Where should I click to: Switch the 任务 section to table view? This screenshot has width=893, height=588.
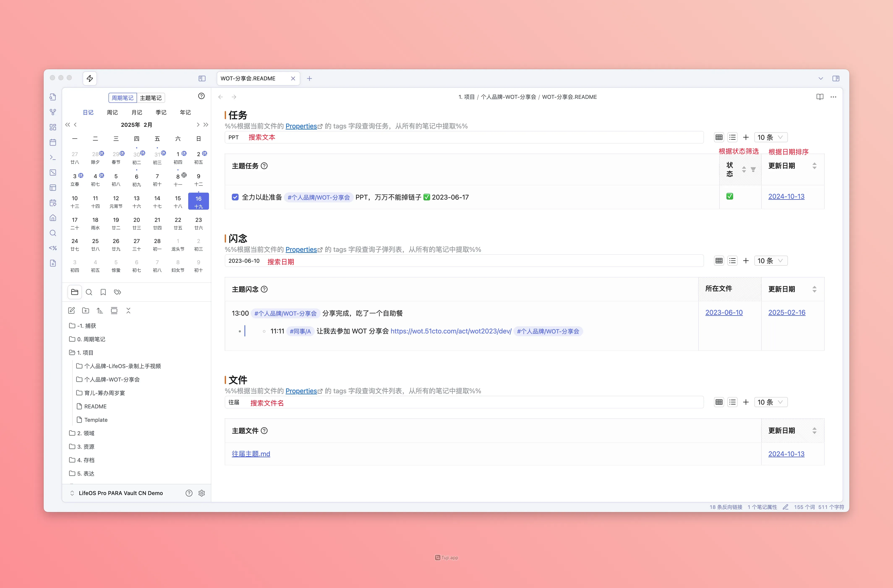[718, 137]
